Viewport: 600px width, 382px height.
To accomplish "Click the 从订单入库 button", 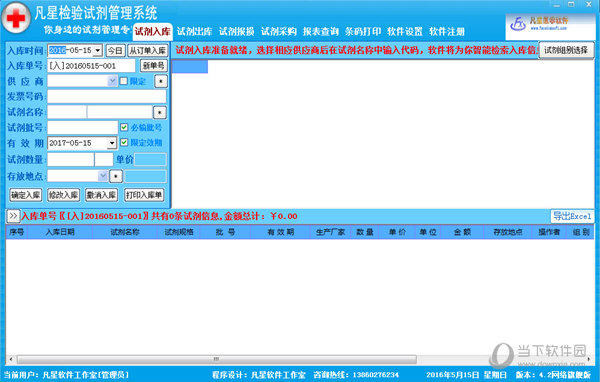I will pyautogui.click(x=148, y=51).
